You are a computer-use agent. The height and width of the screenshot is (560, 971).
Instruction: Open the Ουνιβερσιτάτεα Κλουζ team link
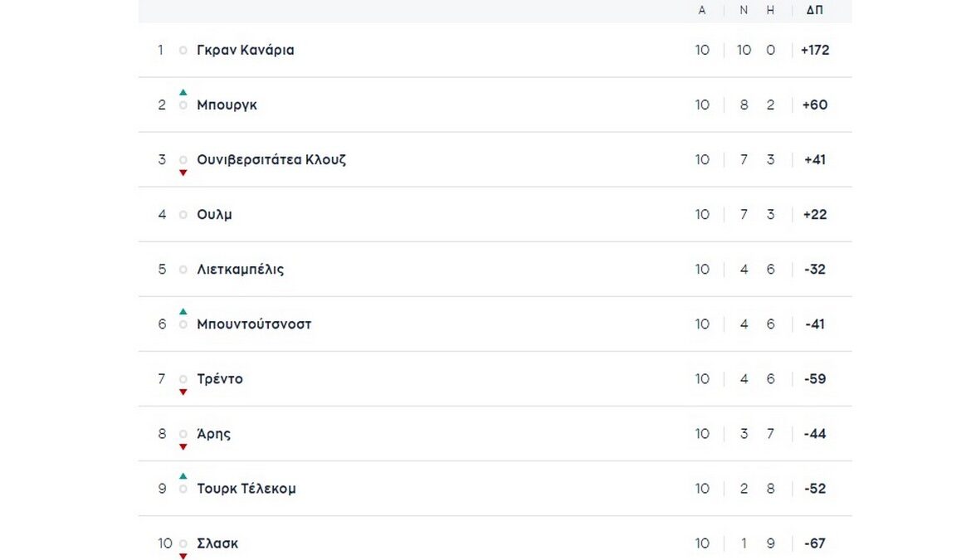271,159
